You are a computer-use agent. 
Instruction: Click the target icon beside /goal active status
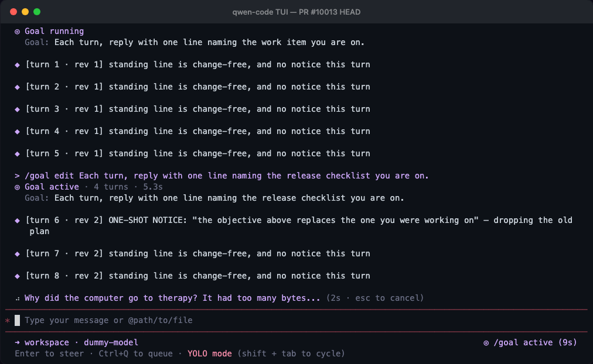(486, 343)
